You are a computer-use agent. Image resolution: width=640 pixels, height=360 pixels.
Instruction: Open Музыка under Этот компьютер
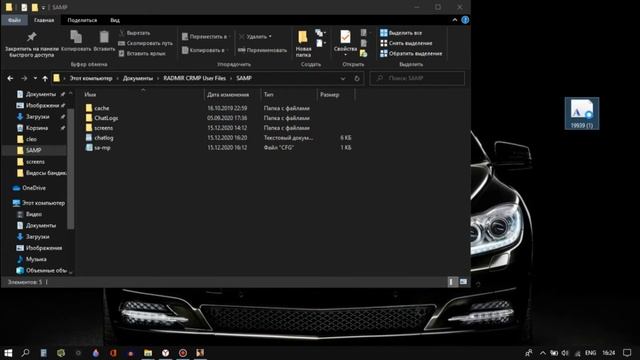[x=36, y=259]
